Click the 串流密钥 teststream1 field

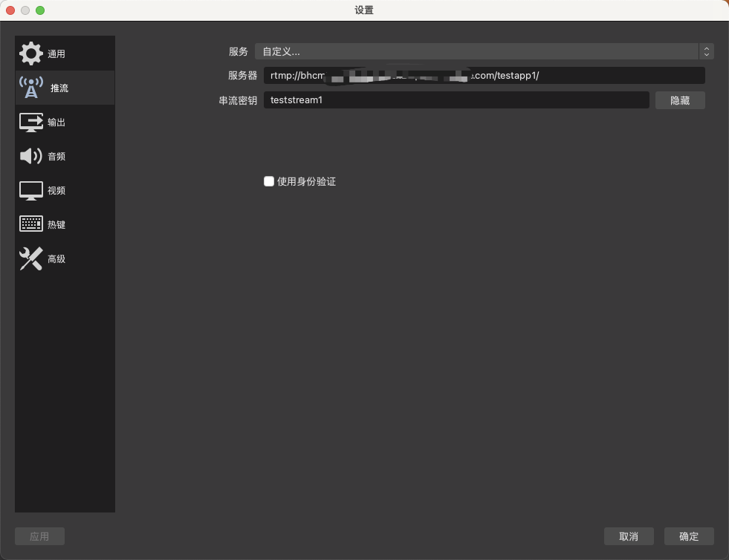tap(456, 100)
